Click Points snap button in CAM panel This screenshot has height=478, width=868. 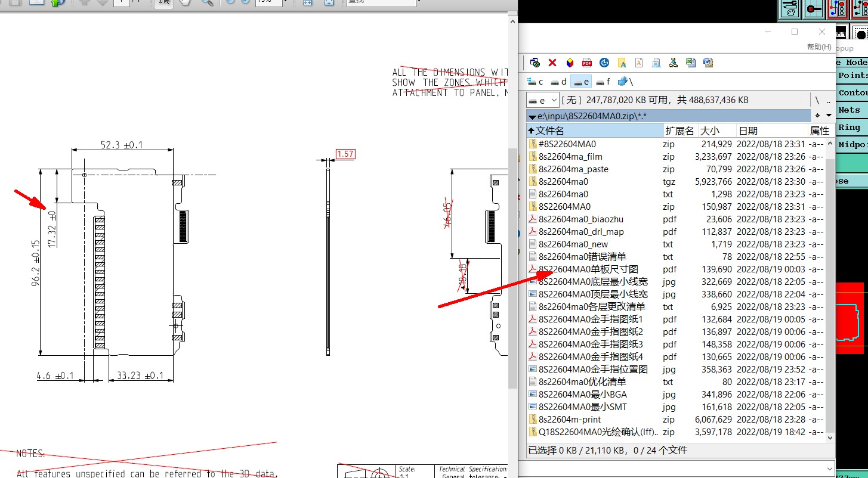coord(852,76)
